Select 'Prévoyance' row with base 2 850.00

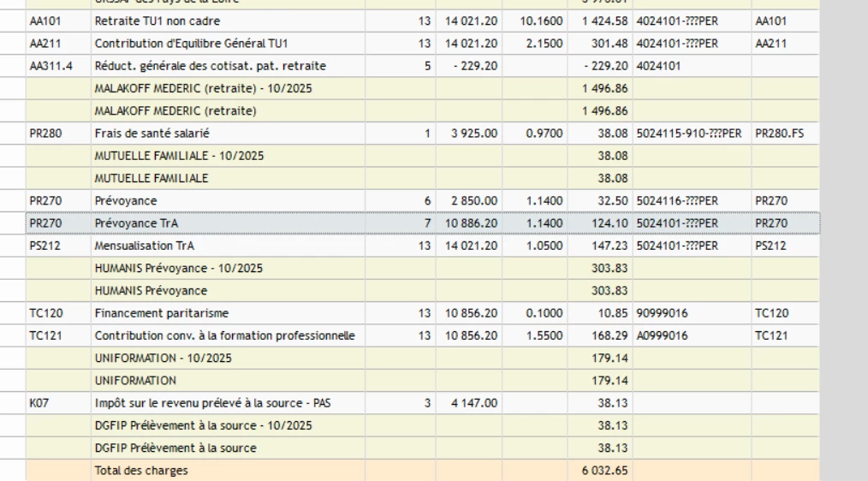pos(422,201)
